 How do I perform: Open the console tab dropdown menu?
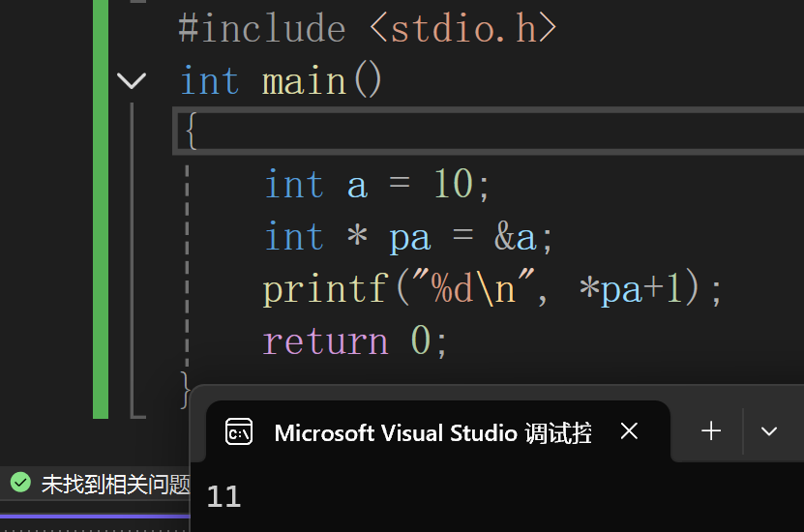768,431
